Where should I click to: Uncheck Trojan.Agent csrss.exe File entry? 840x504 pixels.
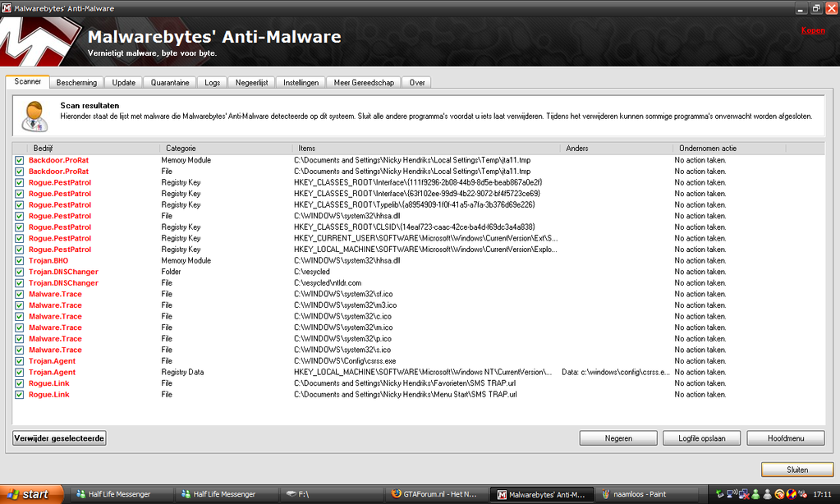pos(19,361)
